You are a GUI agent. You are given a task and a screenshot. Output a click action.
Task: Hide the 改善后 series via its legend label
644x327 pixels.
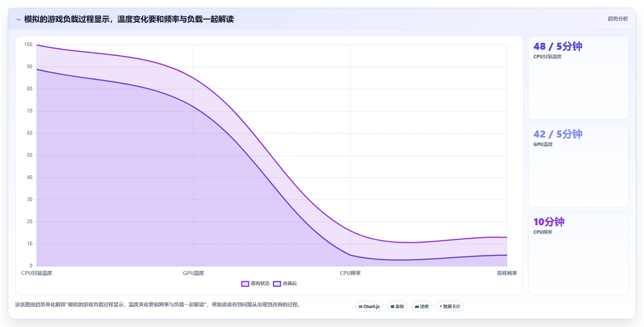pyautogui.click(x=290, y=284)
